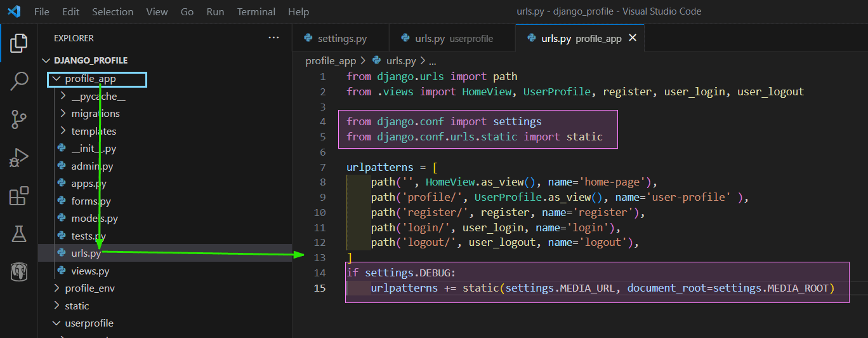Screen dimensions: 868x338
Task: Click 'user-profile' name string on line 9
Action: [x=689, y=197]
